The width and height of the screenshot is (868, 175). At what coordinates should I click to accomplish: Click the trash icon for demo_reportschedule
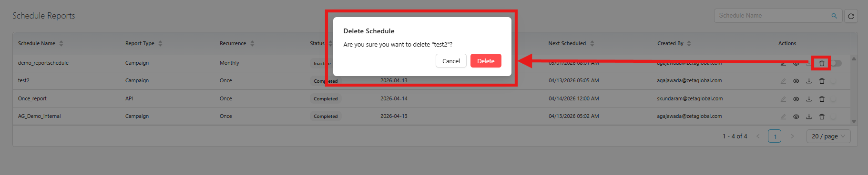(822, 63)
